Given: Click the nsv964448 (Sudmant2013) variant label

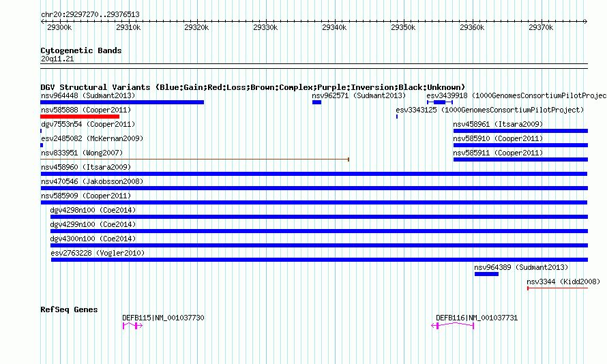Looking at the screenshot, I should coord(88,95).
